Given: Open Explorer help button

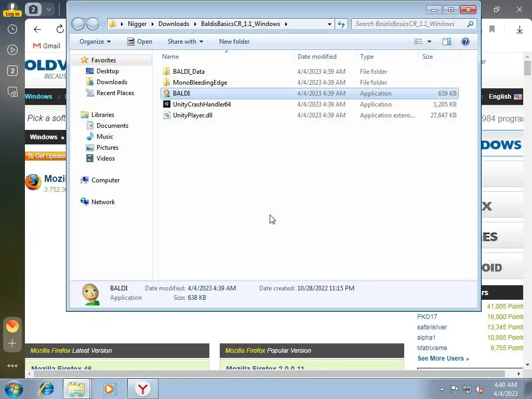Looking at the screenshot, I should (x=465, y=42).
